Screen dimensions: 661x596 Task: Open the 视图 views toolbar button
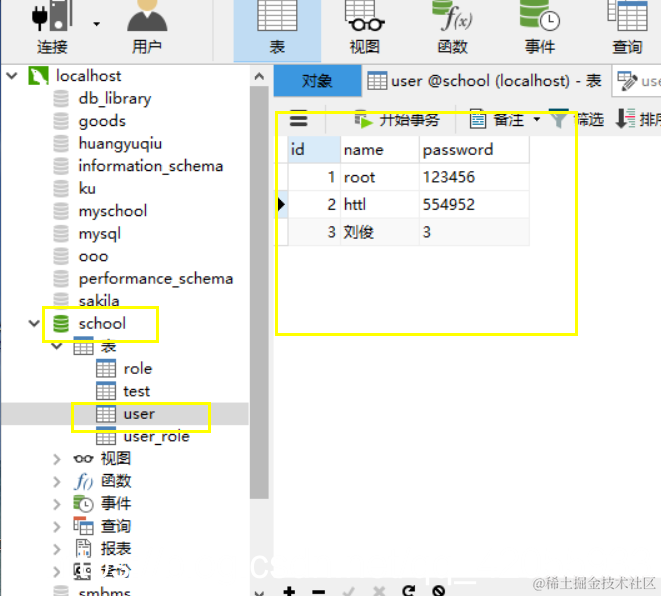click(365, 29)
